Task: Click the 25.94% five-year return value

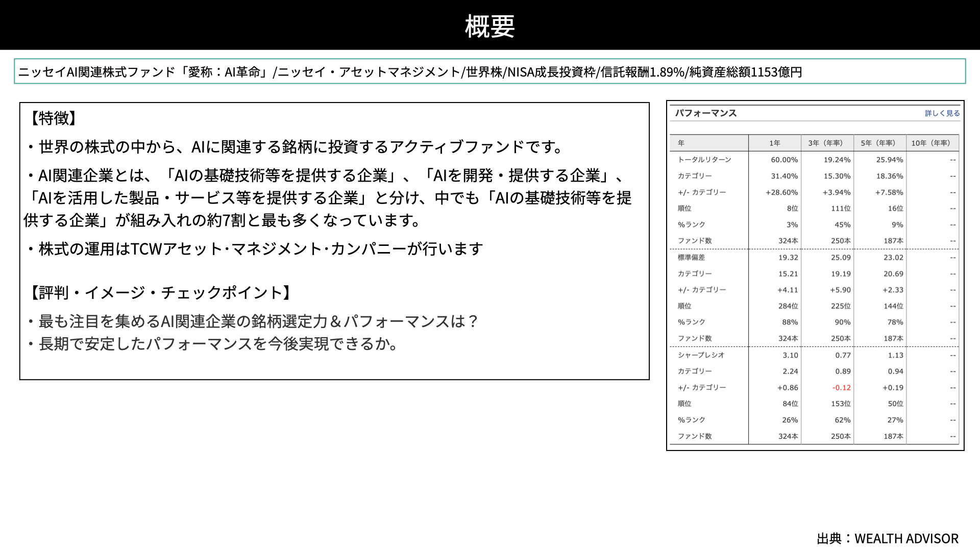Action: [890, 160]
